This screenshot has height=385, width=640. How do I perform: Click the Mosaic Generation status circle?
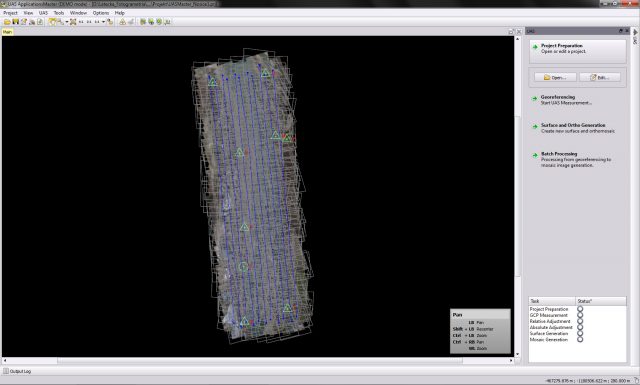point(580,339)
